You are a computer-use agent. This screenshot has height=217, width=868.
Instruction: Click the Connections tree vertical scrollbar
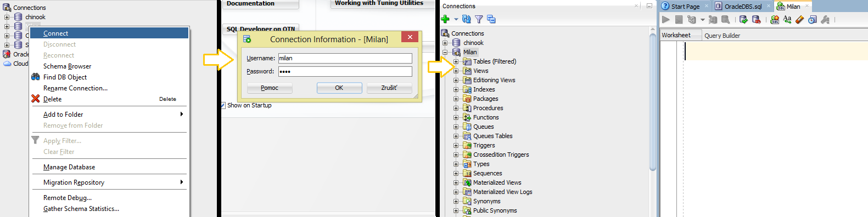(x=653, y=101)
